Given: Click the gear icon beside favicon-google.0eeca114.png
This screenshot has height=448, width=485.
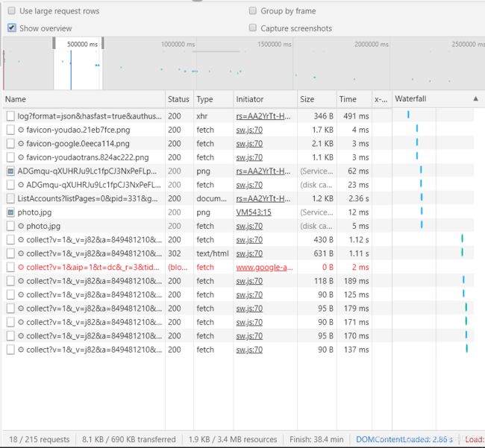Looking at the screenshot, I should click(21, 144).
